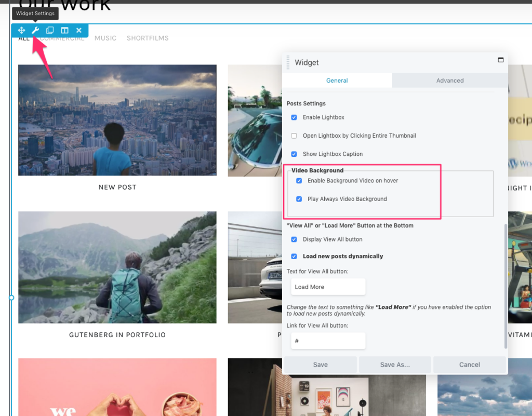Edit the Text for View All button field
The width and height of the screenshot is (532, 416).
pos(328,287)
